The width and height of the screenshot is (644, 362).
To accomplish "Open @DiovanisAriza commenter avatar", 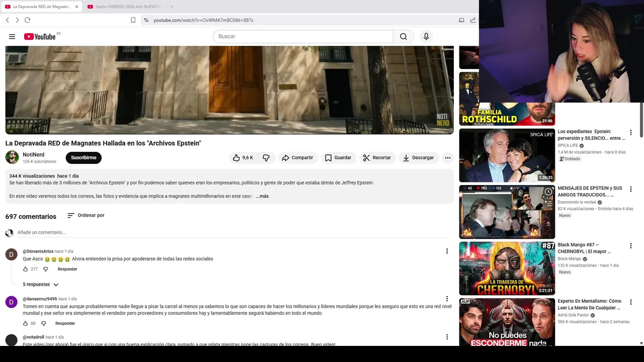I will [x=11, y=254].
